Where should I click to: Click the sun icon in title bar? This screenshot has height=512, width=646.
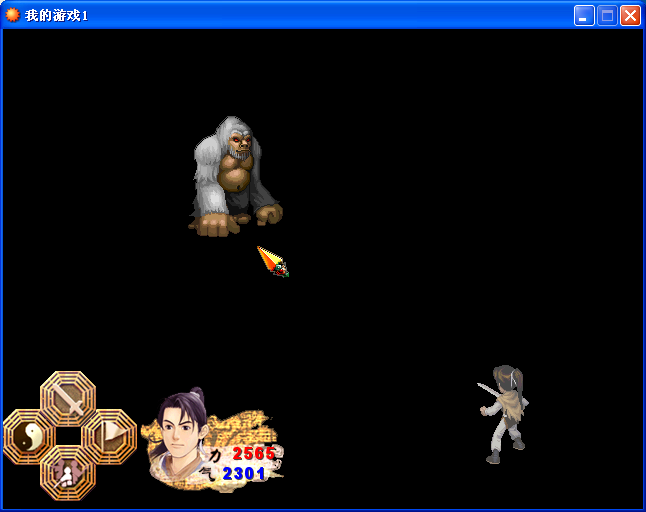pyautogui.click(x=12, y=15)
